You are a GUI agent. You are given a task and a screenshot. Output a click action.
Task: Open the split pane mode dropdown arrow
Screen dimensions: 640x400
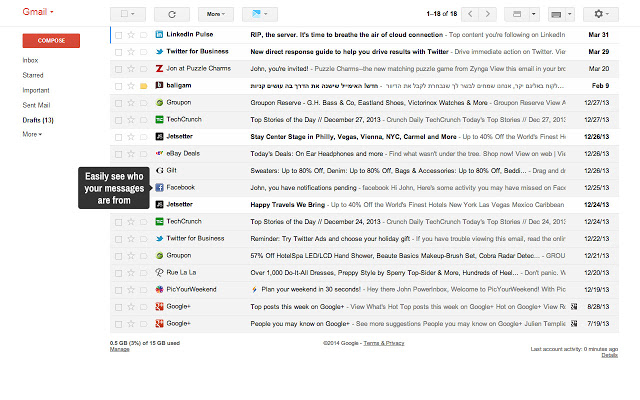[x=534, y=14]
